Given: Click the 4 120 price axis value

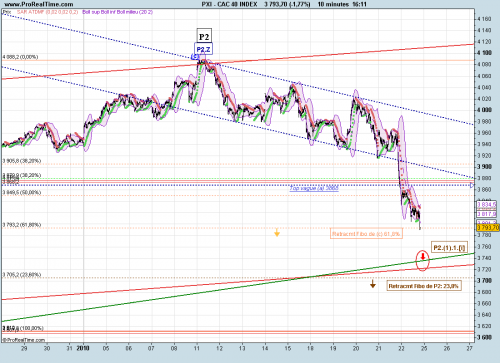Looking at the screenshot, I should coord(484,42).
